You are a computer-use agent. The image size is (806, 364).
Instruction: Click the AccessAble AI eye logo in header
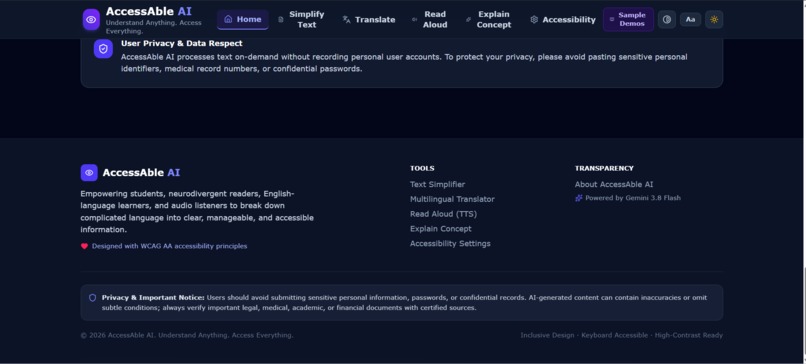91,20
